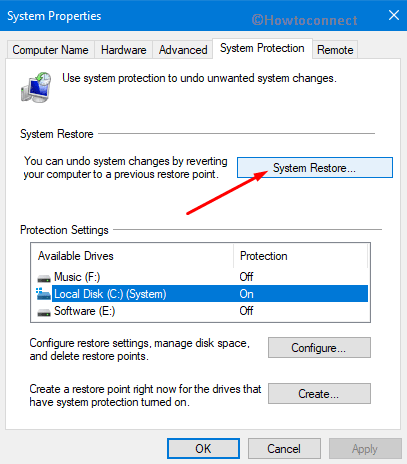
Task: Confirm with the OK button
Action: [203, 449]
